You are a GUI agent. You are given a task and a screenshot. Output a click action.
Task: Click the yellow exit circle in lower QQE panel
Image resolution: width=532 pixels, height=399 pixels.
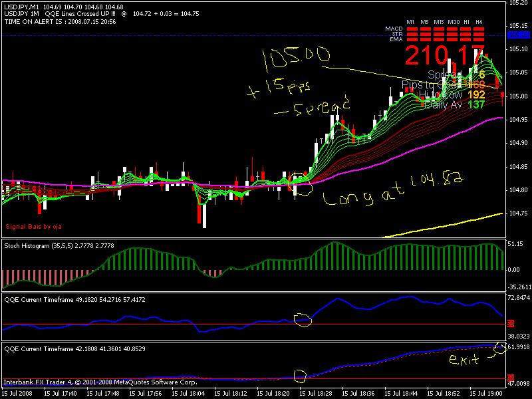tap(499, 348)
